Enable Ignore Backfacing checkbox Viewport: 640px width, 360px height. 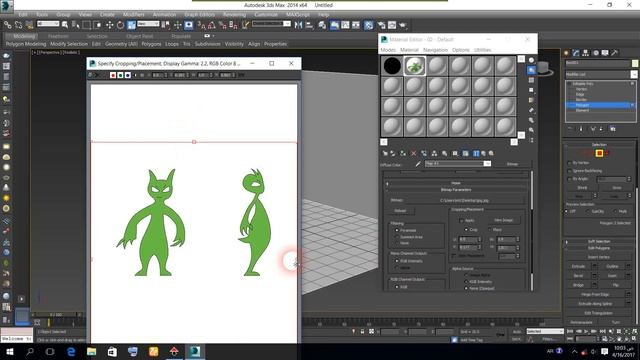click(x=569, y=171)
